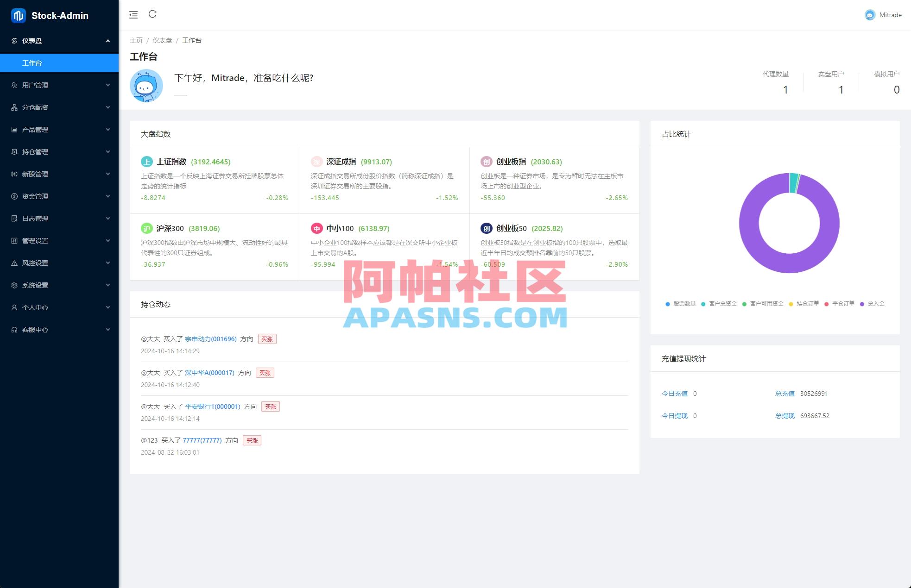
Task: Click the 系统设置 gear icon
Action: pos(14,285)
